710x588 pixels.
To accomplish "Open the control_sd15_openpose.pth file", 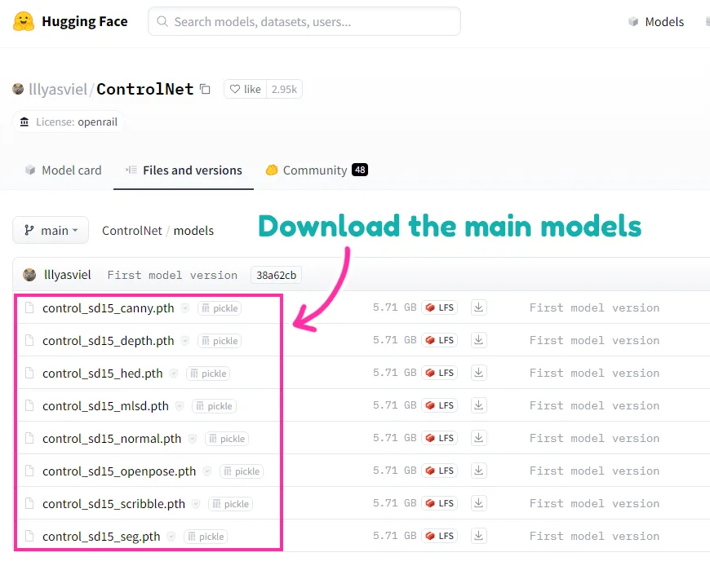I will [119, 471].
